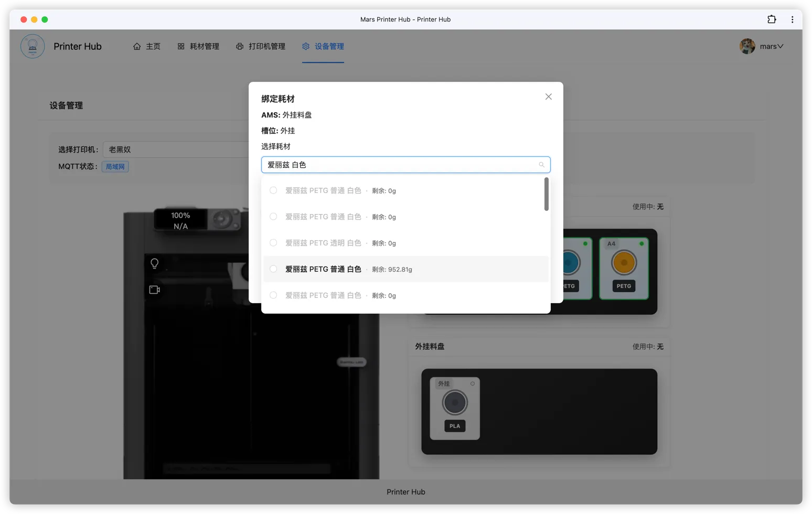Click the 局域网 MQTT status tag
Image resolution: width=812 pixels, height=514 pixels.
(x=115, y=167)
